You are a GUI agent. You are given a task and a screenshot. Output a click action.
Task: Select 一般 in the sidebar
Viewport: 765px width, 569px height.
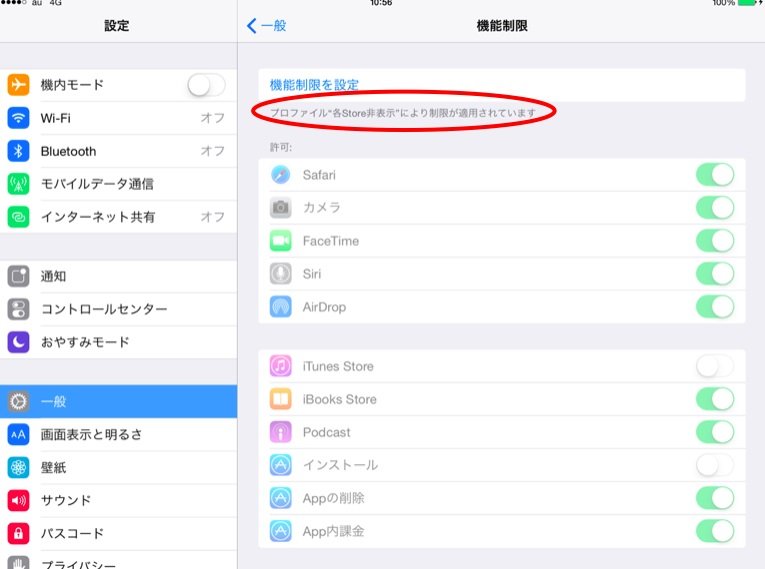(x=119, y=401)
